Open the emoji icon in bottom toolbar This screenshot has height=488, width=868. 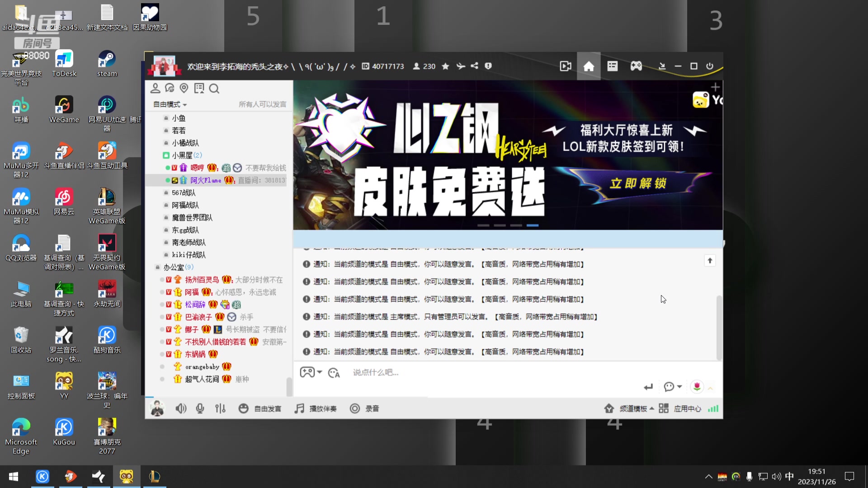pyautogui.click(x=244, y=408)
